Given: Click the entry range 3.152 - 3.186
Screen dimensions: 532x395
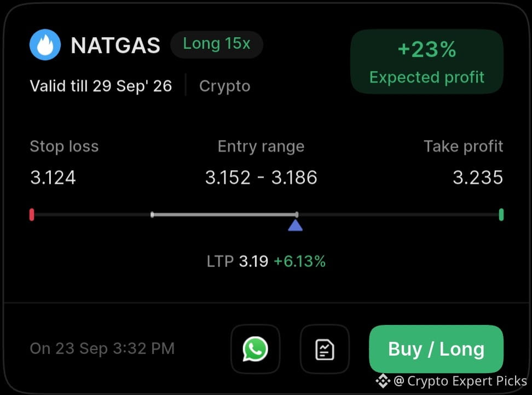Looking at the screenshot, I should point(261,178).
